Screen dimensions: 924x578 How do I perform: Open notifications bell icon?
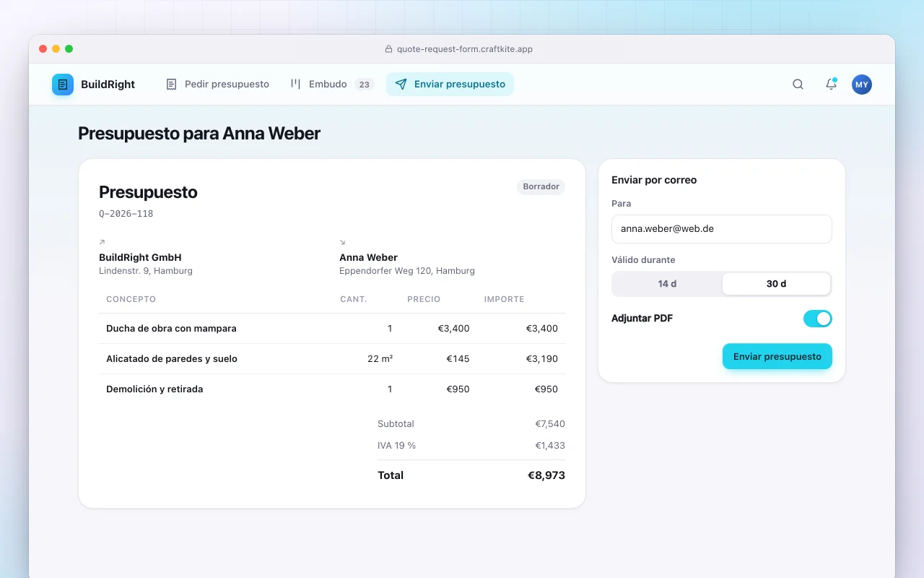click(x=831, y=85)
